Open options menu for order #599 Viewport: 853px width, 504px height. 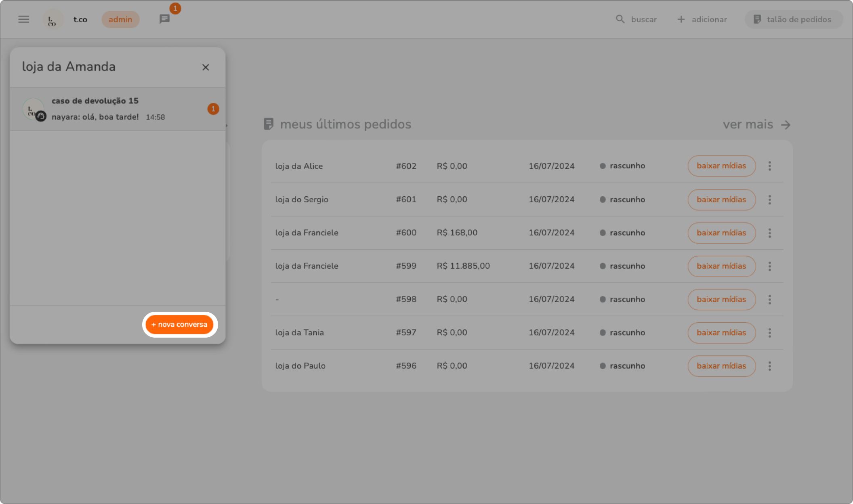point(769,266)
